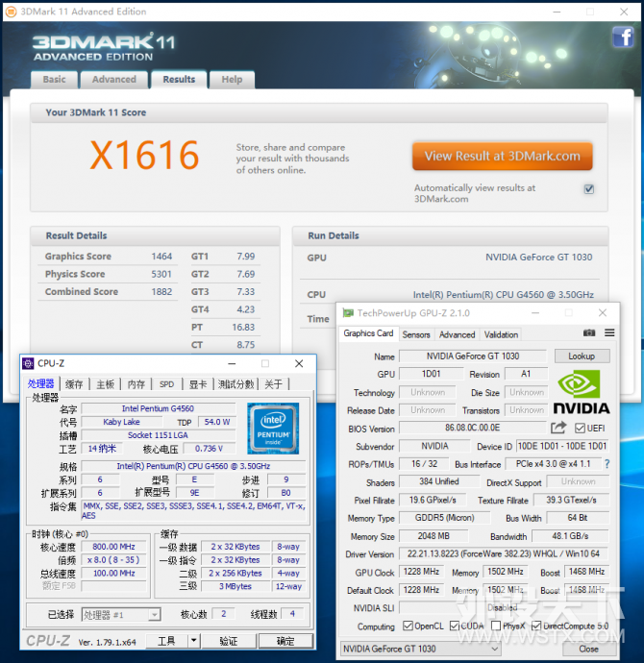Click the 确定 button in CPU-Z
The width and height of the screenshot is (644, 663).
(285, 641)
